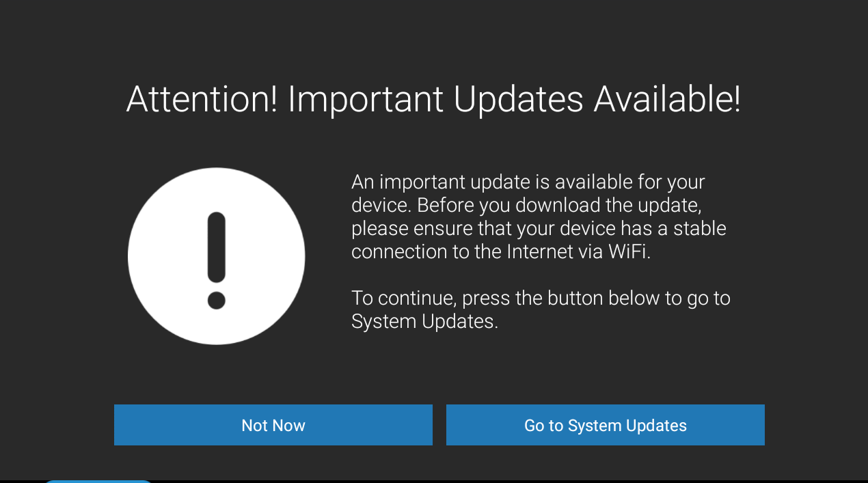Viewport: 868px width, 483px height.
Task: Tap the blue rounded pill at bottom edge
Action: (98, 481)
